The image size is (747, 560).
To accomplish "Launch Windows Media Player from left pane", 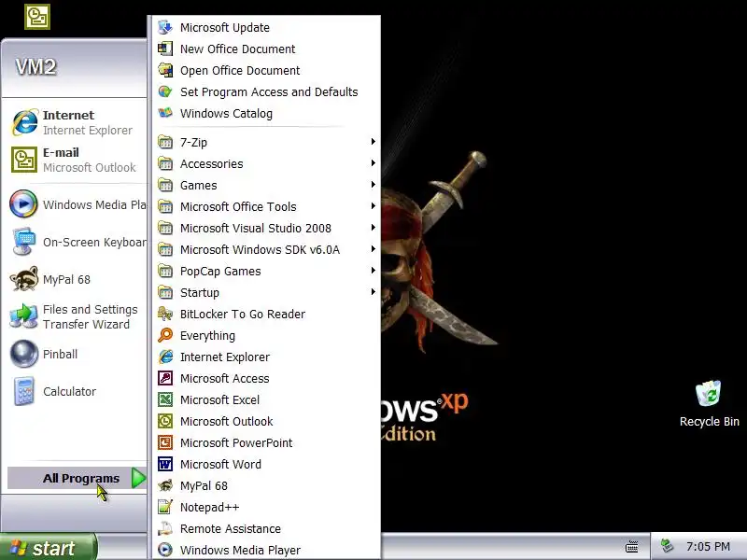I will 77,204.
